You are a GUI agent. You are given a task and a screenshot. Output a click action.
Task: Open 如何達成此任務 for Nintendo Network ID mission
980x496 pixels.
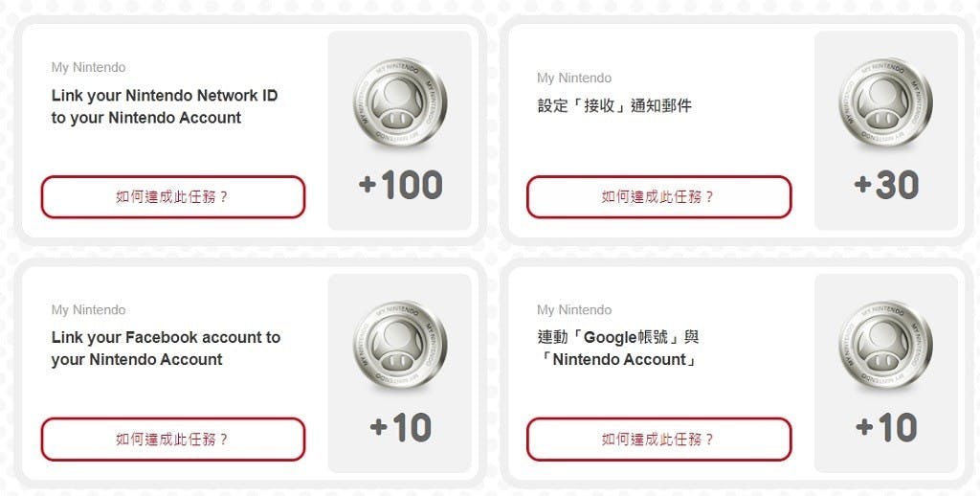[x=173, y=197]
